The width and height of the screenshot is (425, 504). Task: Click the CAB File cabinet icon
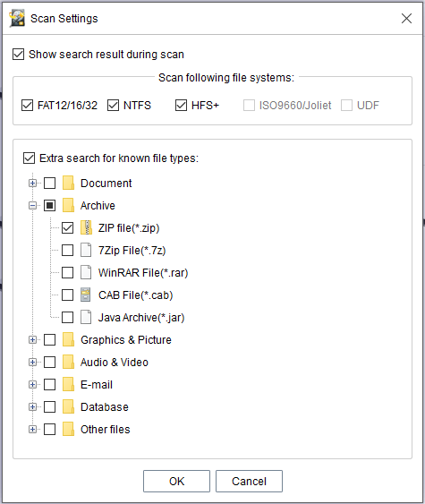point(86,295)
